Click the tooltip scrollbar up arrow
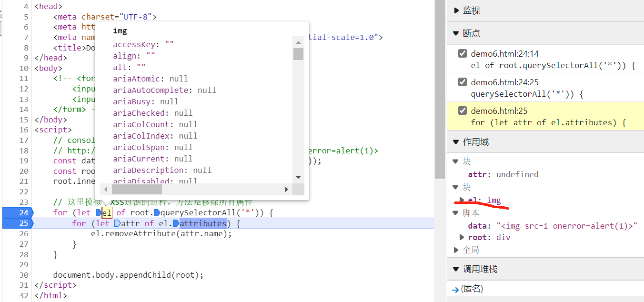This screenshot has width=644, height=302. tap(299, 42)
